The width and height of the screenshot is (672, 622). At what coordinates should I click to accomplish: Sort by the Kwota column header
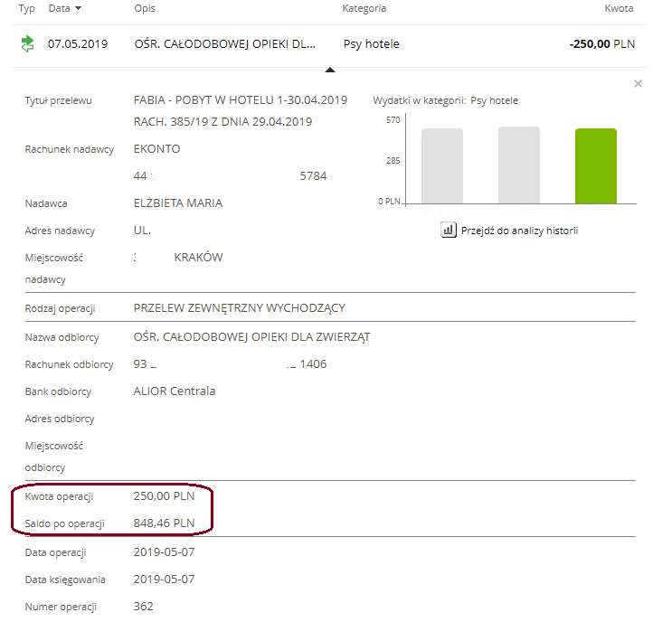619,9
